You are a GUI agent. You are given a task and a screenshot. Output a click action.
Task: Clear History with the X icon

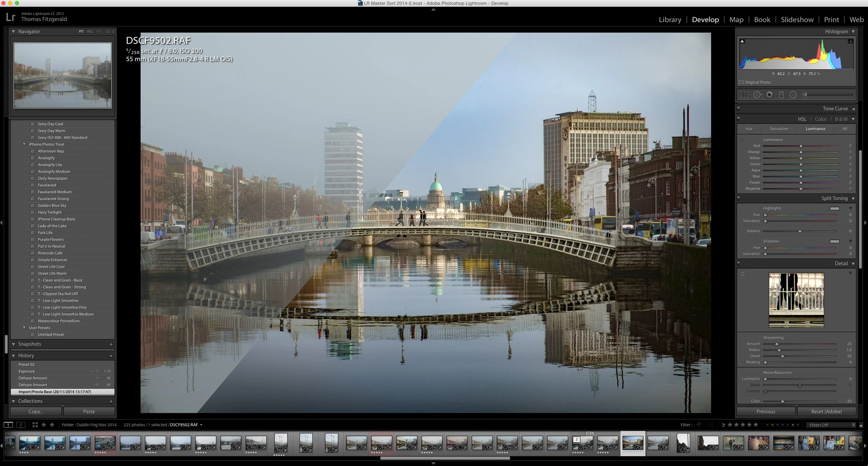coord(111,356)
